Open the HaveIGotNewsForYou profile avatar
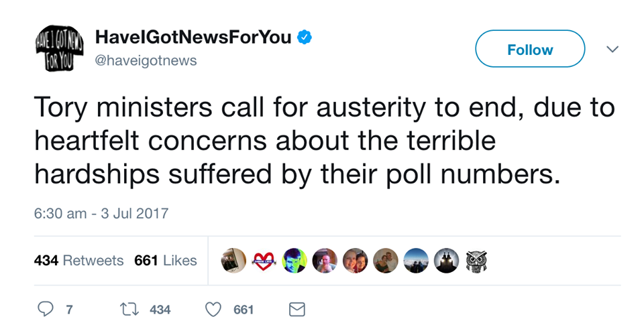This screenshot has width=644, height=327. [58, 49]
